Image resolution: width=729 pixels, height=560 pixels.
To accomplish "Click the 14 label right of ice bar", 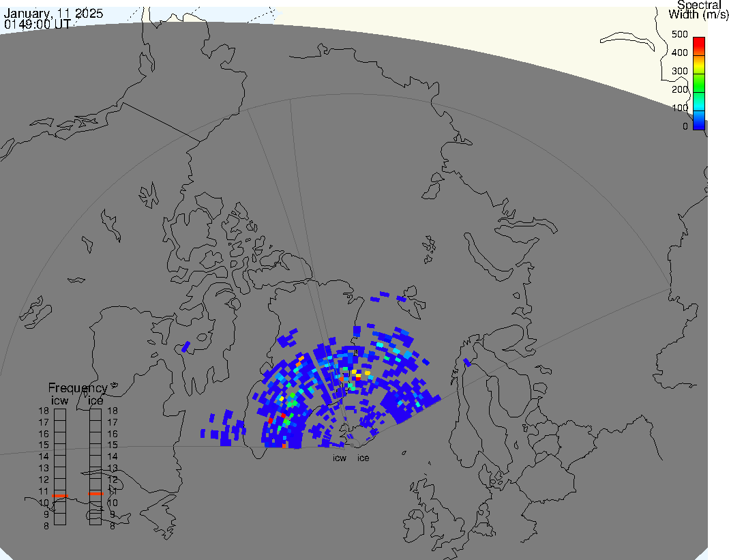I will [x=113, y=457].
